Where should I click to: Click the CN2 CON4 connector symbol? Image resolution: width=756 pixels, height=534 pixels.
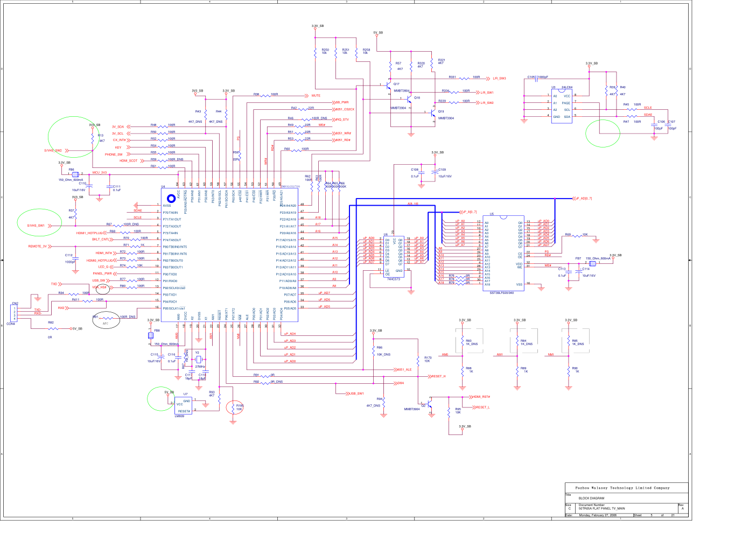pyautogui.click(x=15, y=313)
